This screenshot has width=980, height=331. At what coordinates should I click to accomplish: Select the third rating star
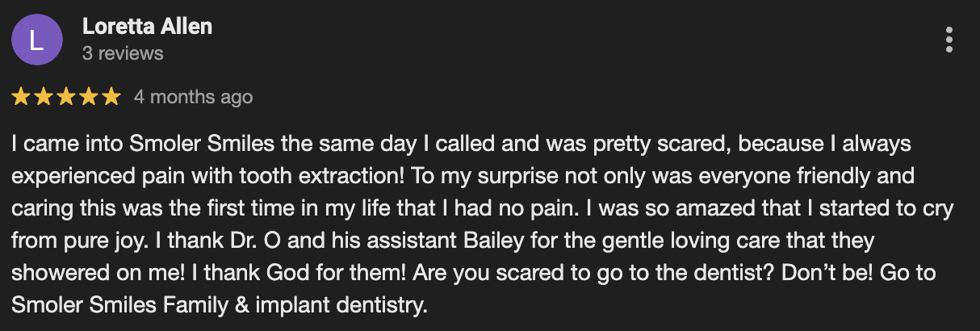click(x=66, y=97)
